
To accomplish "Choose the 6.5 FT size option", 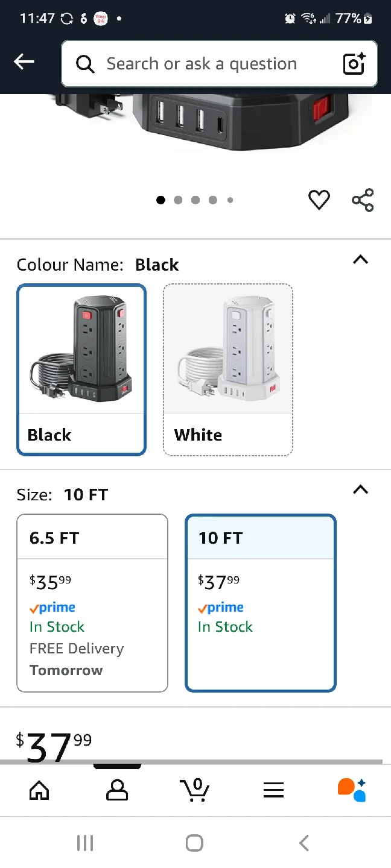I will pos(92,603).
